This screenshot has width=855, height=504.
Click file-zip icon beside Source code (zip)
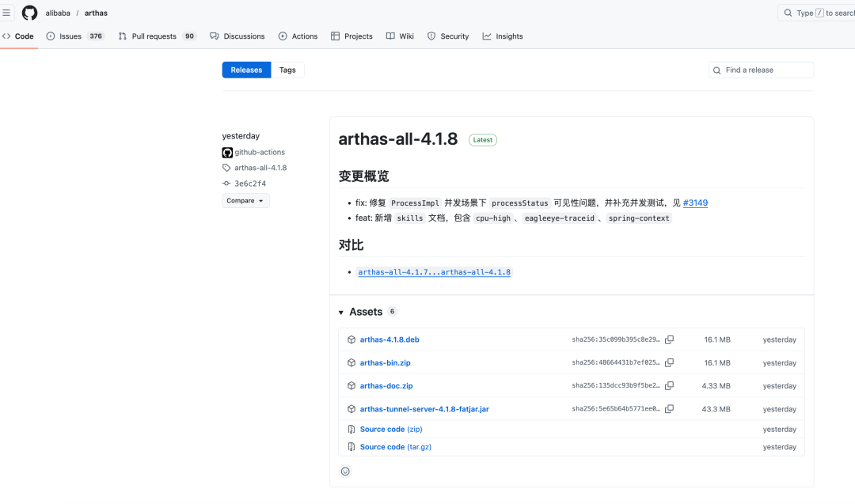pos(351,430)
